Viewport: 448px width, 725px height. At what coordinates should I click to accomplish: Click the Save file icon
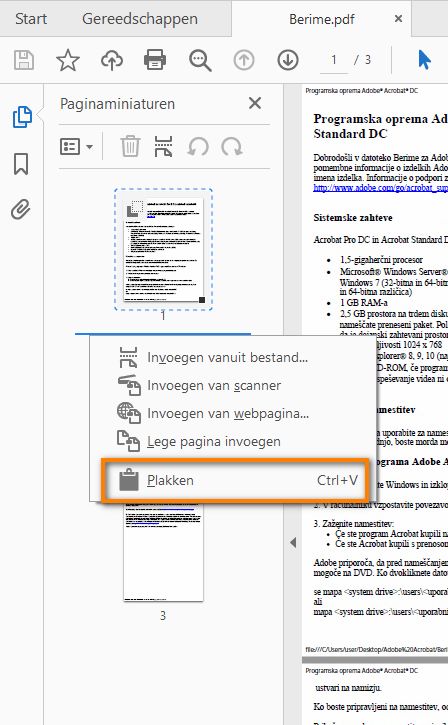pyautogui.click(x=24, y=60)
